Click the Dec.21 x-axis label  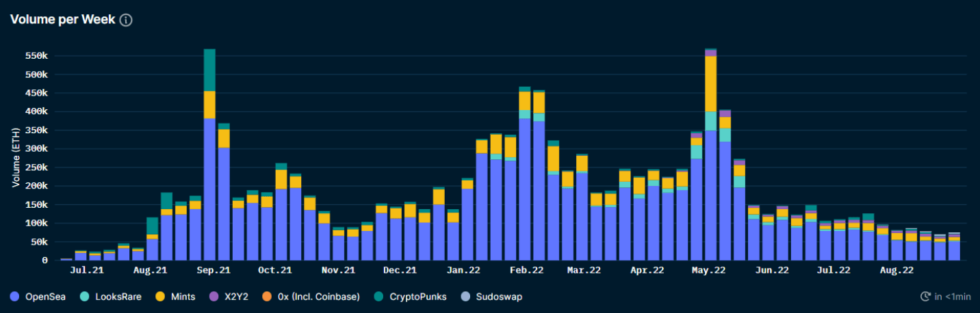400,271
